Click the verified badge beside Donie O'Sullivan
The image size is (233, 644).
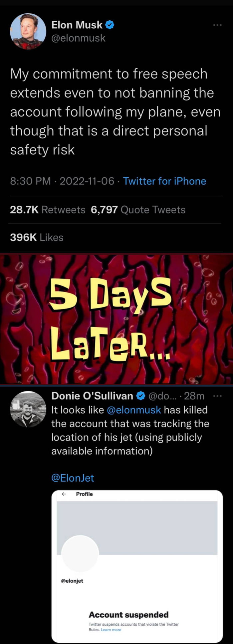(x=140, y=396)
